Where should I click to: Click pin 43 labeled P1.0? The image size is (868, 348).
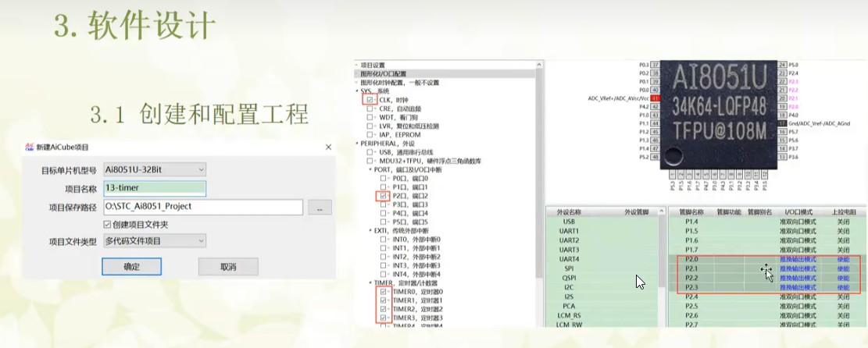(x=655, y=115)
